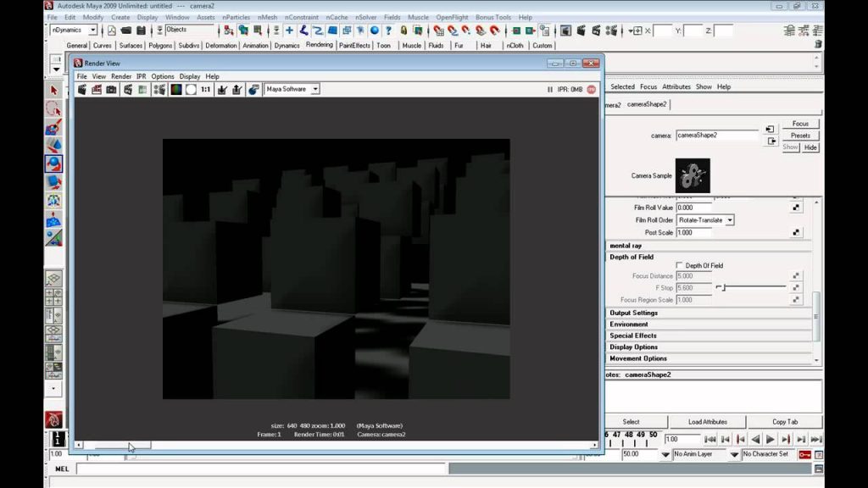Select the Move tool in toolbox
This screenshot has width=868, height=488.
(53, 146)
